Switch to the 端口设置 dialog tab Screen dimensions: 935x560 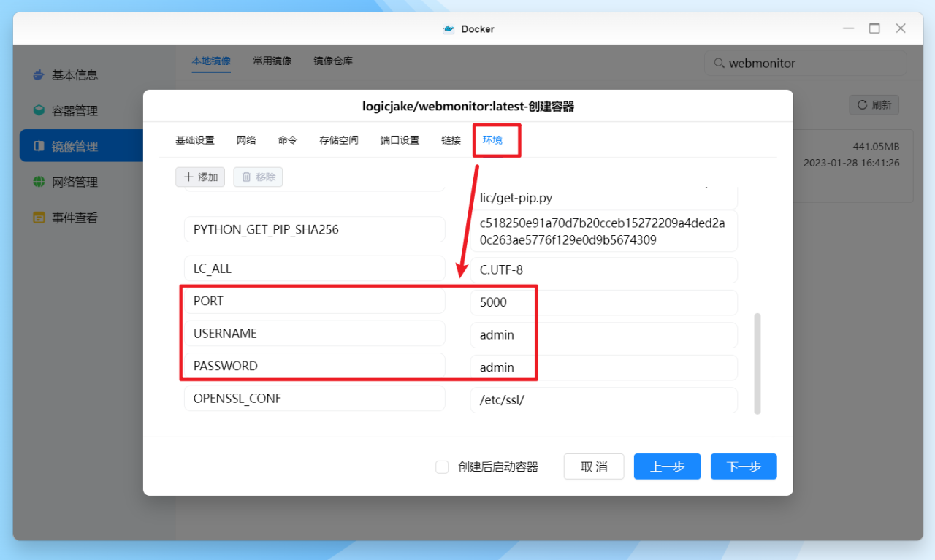pos(399,140)
